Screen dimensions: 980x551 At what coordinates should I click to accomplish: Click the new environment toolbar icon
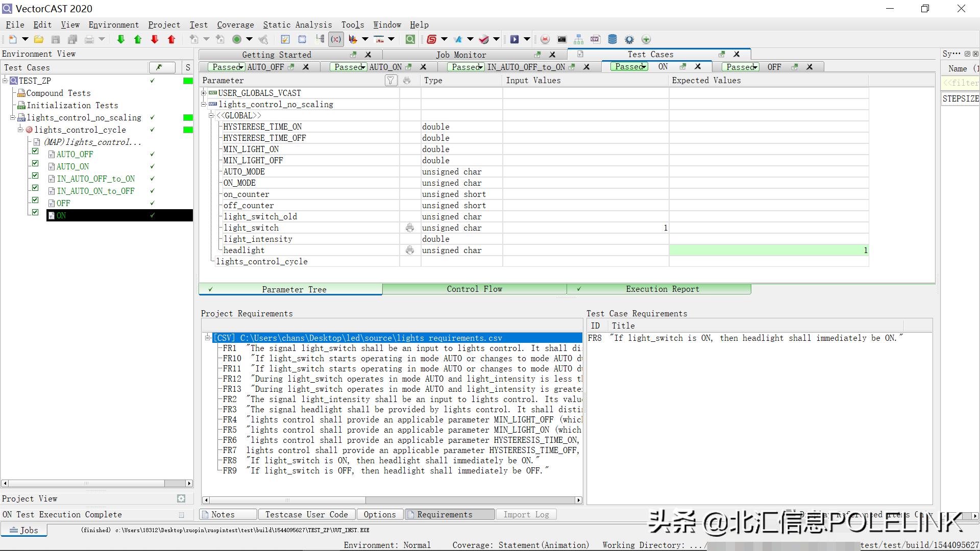pos(13,39)
